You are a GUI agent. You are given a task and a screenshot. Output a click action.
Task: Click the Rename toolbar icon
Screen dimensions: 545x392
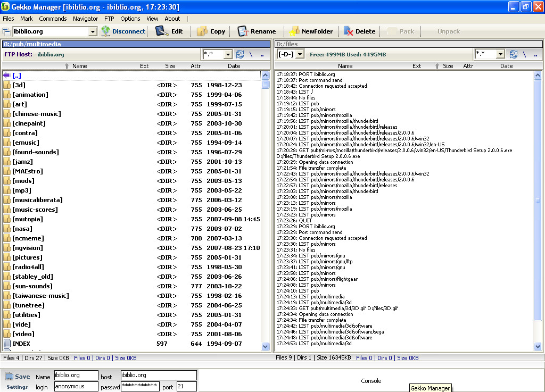(x=243, y=31)
